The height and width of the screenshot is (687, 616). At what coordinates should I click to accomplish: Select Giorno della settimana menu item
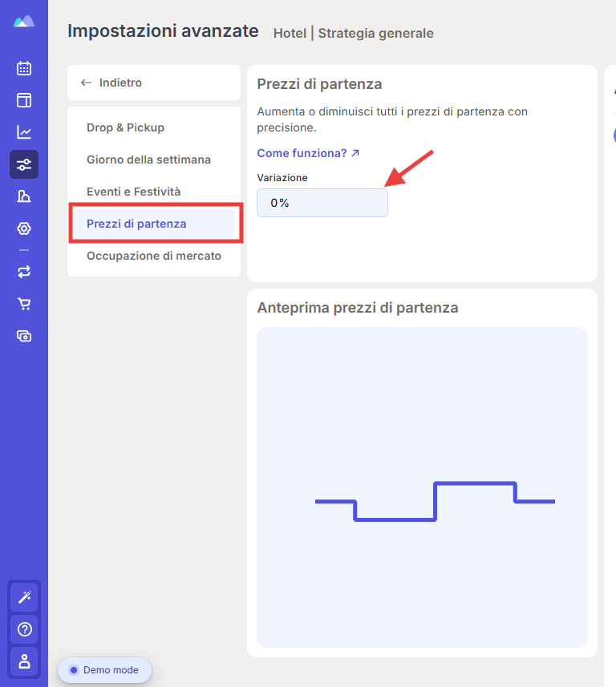coord(154,160)
